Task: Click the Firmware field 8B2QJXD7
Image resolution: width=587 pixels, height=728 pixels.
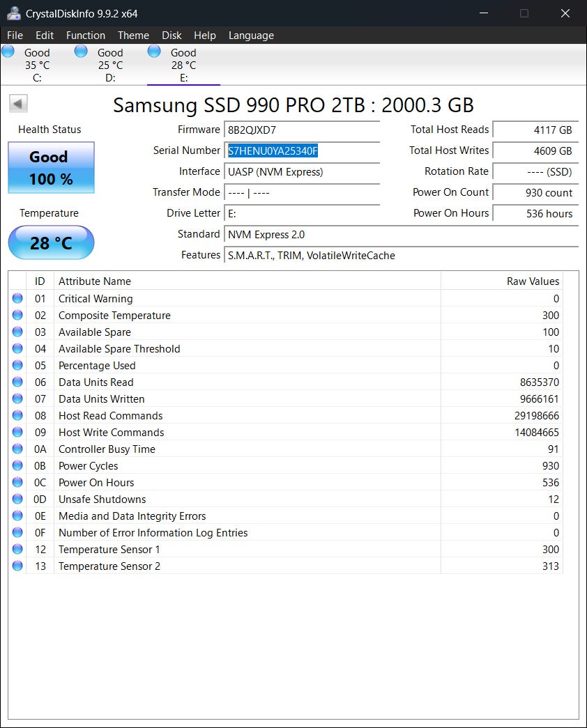Action: (x=302, y=130)
